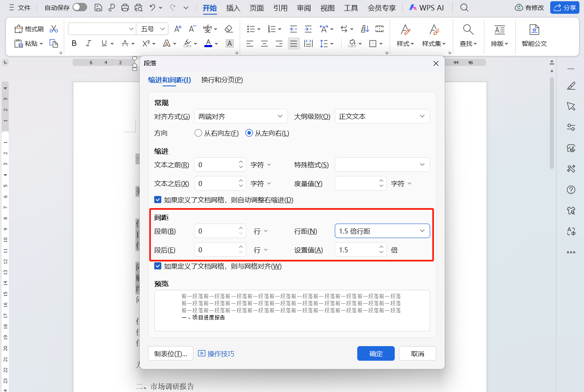Click the decrease indent icon

pyautogui.click(x=293, y=29)
